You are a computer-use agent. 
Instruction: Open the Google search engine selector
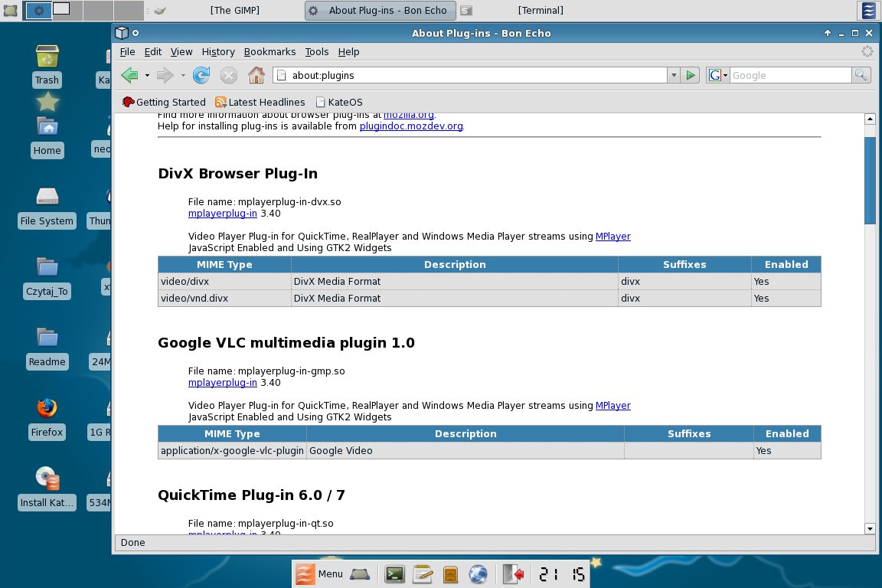pos(718,75)
